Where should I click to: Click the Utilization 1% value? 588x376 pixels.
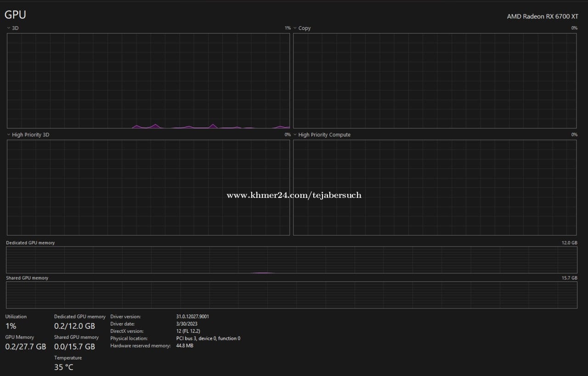coord(11,326)
